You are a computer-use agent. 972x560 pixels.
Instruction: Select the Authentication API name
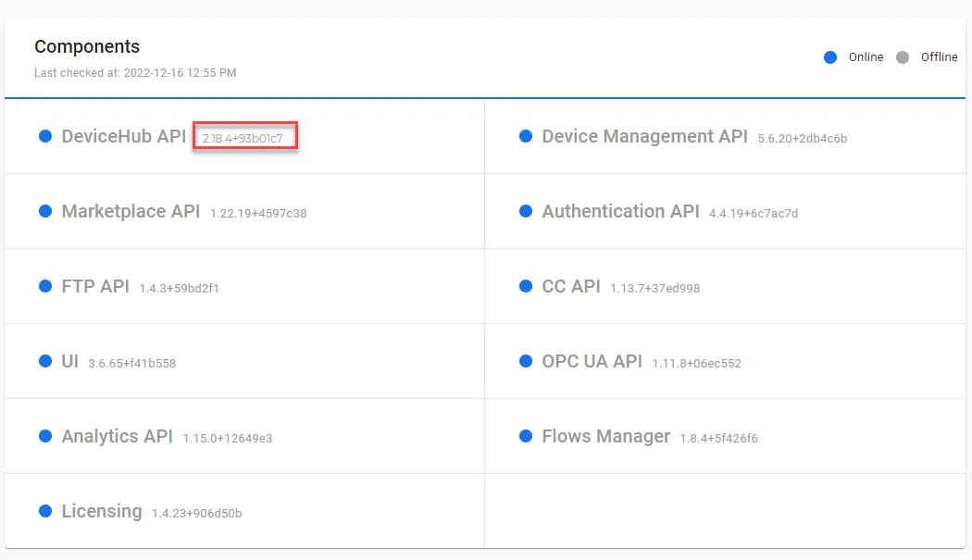[620, 211]
